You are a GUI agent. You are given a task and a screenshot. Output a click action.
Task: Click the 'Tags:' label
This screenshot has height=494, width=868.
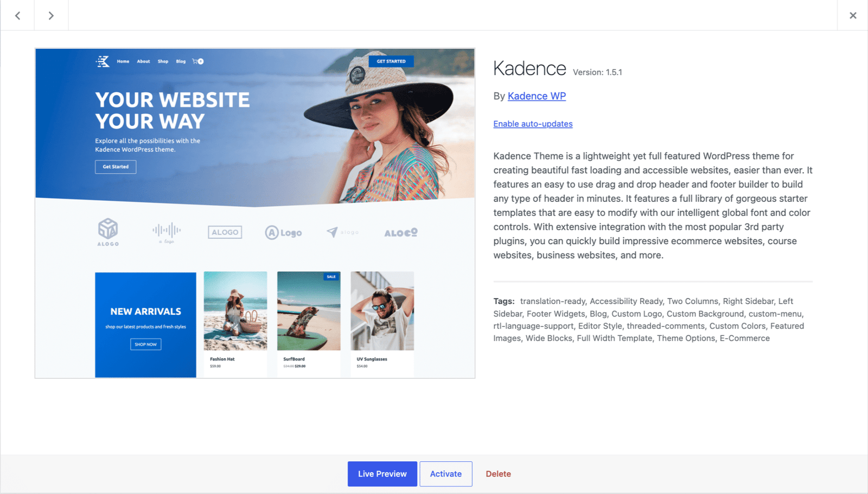pos(504,301)
